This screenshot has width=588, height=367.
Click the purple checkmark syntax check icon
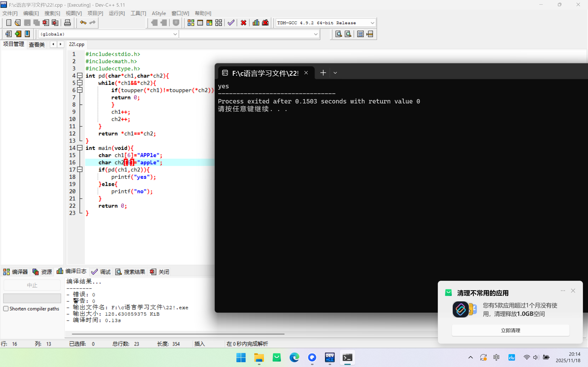pyautogui.click(x=231, y=23)
